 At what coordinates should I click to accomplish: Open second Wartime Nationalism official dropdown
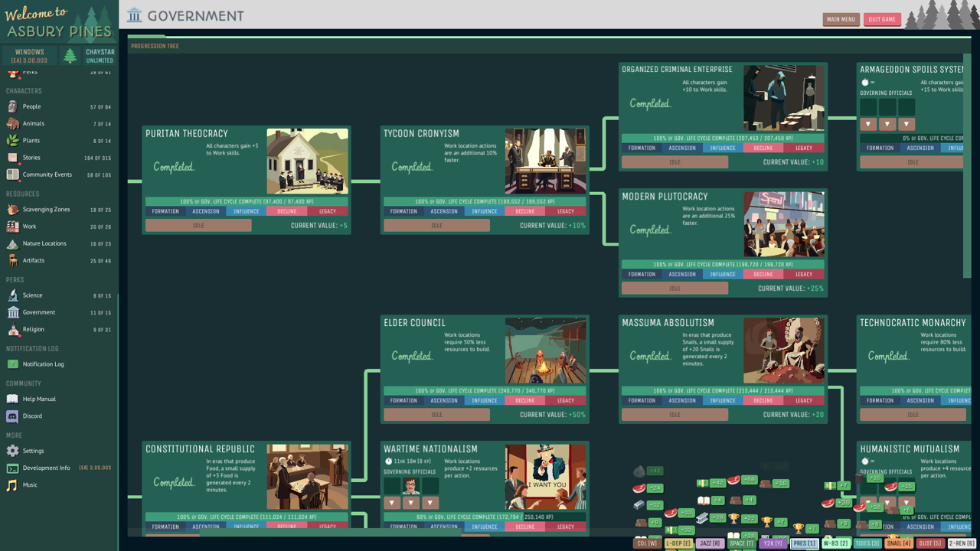[411, 503]
